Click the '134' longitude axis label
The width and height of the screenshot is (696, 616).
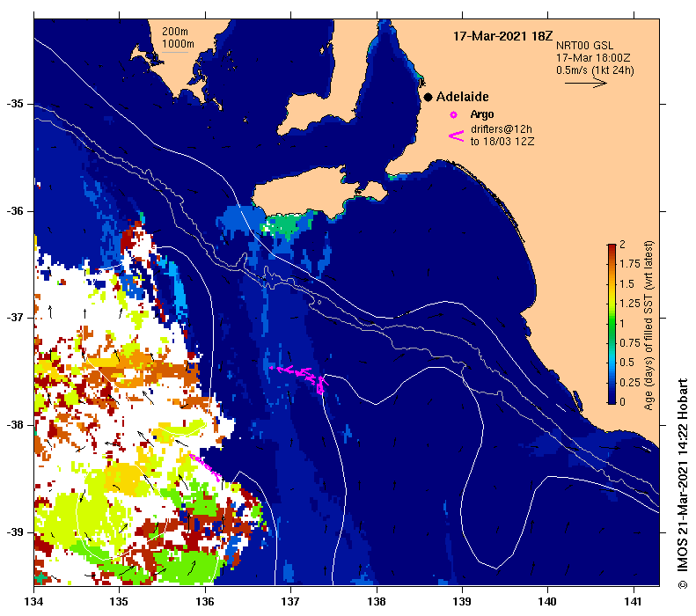33,602
